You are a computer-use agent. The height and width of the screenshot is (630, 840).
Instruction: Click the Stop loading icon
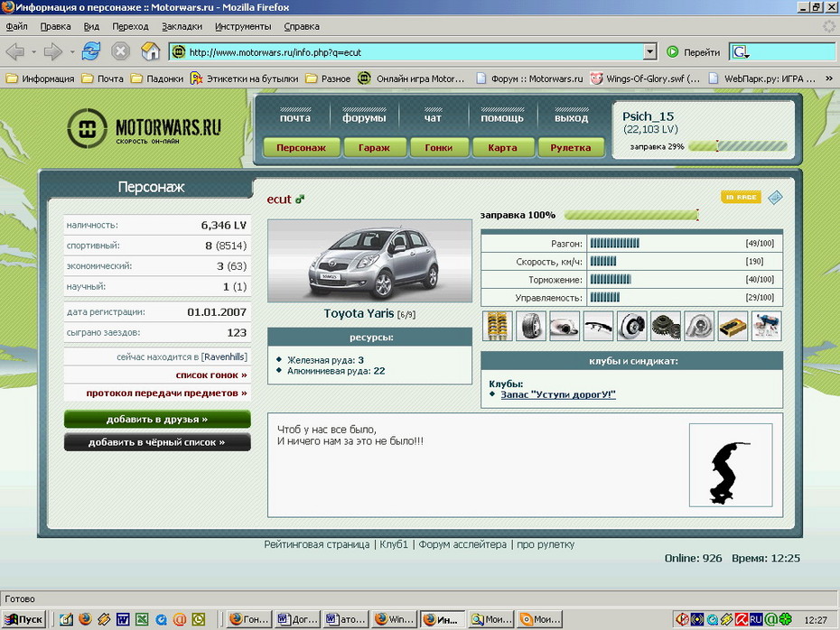[120, 51]
